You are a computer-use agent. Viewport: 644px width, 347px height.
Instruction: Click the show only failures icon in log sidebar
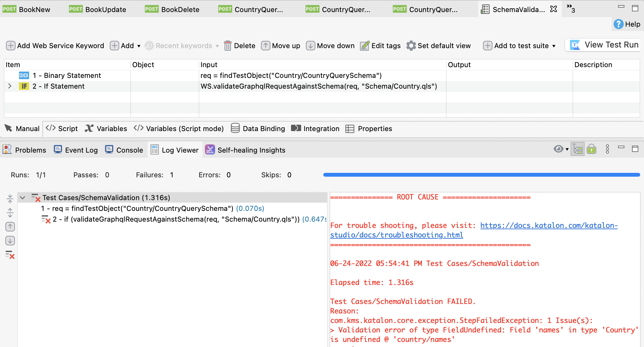point(10,255)
